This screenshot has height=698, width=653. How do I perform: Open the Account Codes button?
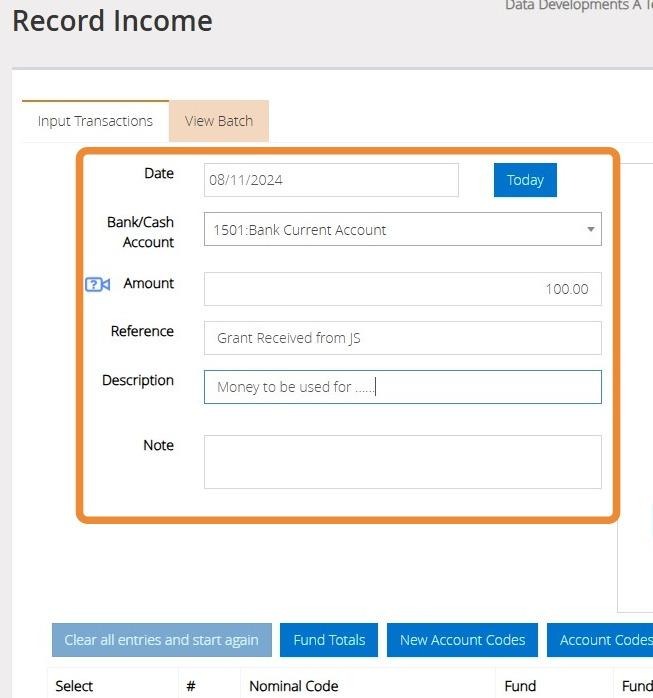pyautogui.click(x=600, y=640)
